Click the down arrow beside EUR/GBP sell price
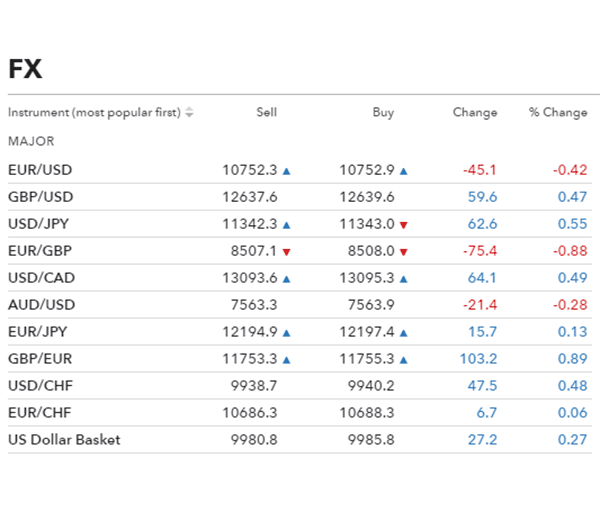 287,252
